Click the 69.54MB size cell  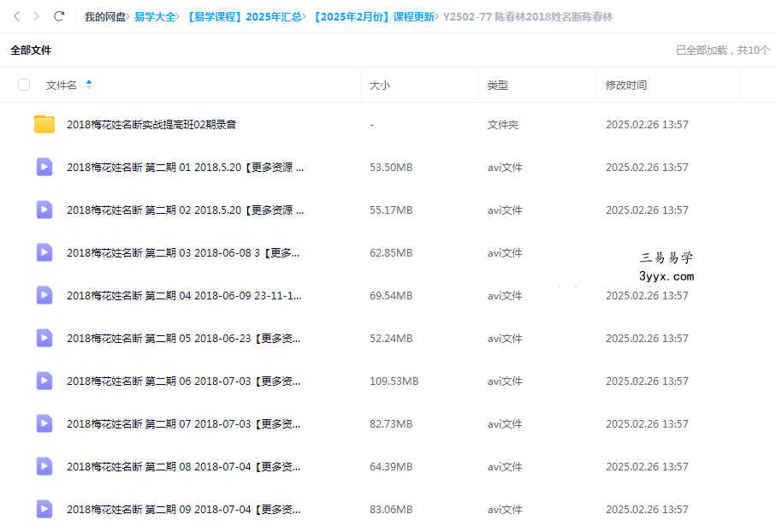pos(391,295)
